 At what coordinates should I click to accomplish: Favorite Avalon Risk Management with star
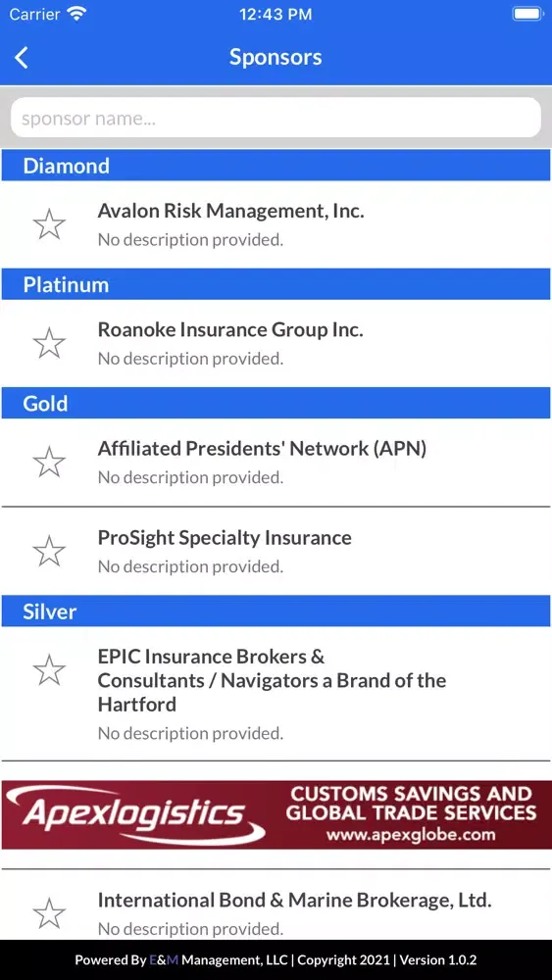[x=49, y=224]
